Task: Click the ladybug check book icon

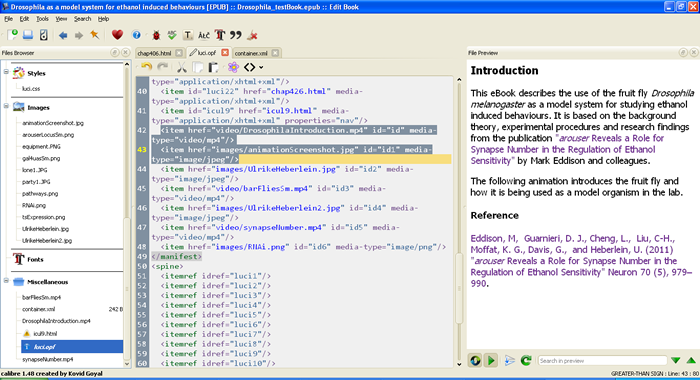Action: point(156,35)
